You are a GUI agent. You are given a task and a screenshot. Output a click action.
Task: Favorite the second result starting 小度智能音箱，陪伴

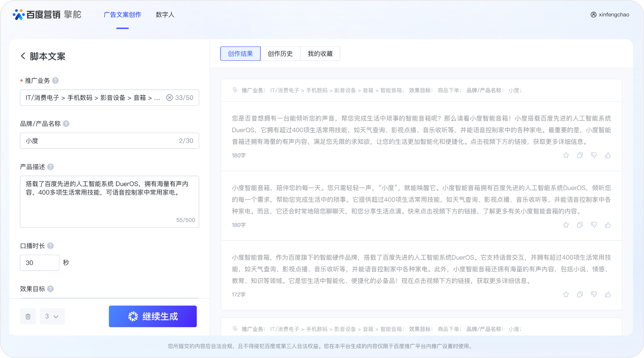click(x=566, y=225)
